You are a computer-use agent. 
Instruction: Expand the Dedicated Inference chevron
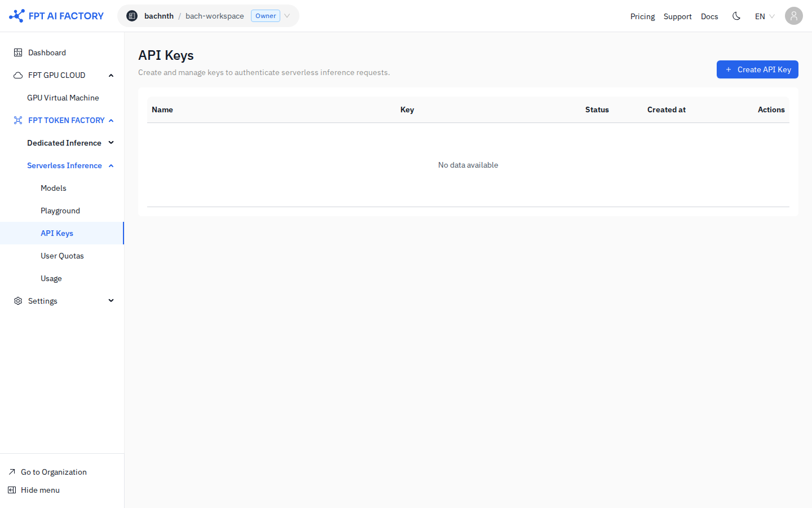pyautogui.click(x=111, y=143)
